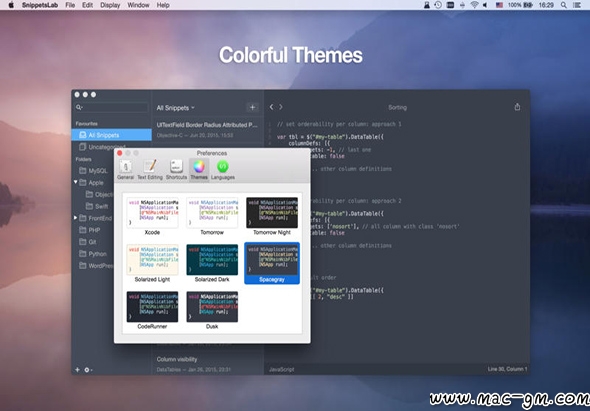Viewport: 590px width, 411px height.
Task: Open the General preferences tab
Action: [125, 170]
